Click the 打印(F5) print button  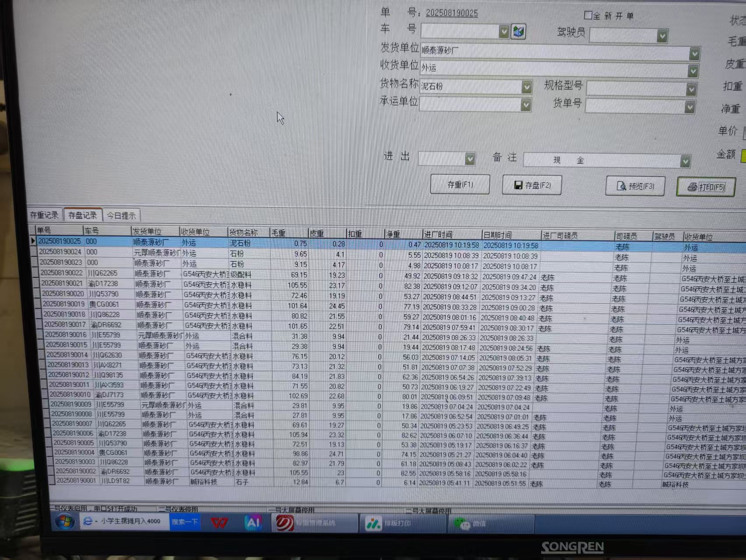pyautogui.click(x=706, y=187)
